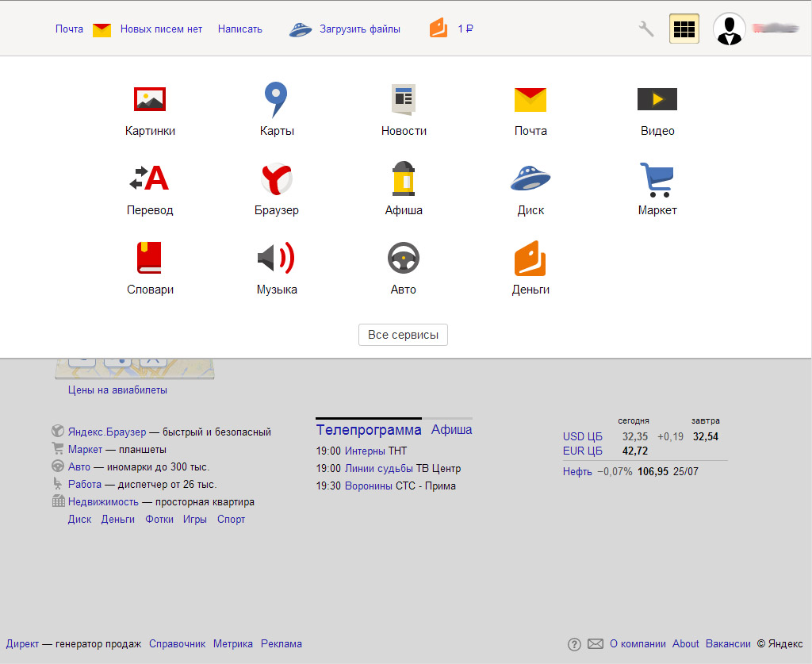Click the 1 ₽ balance link
812x664 pixels.
pos(465,29)
